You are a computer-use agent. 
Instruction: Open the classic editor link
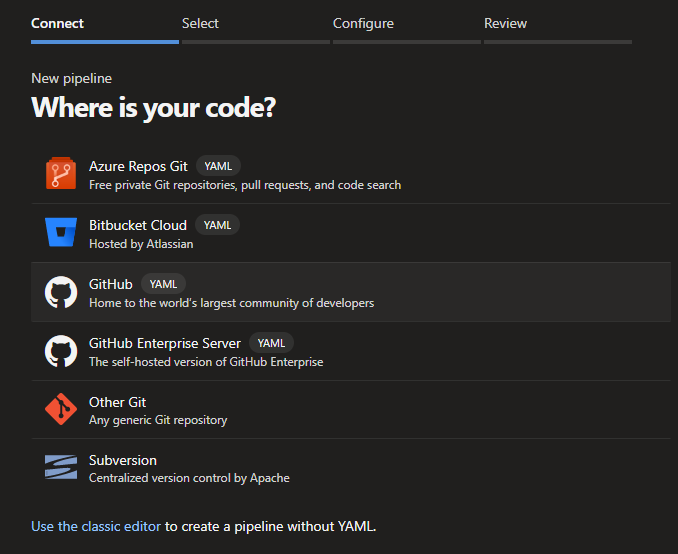coord(96,526)
